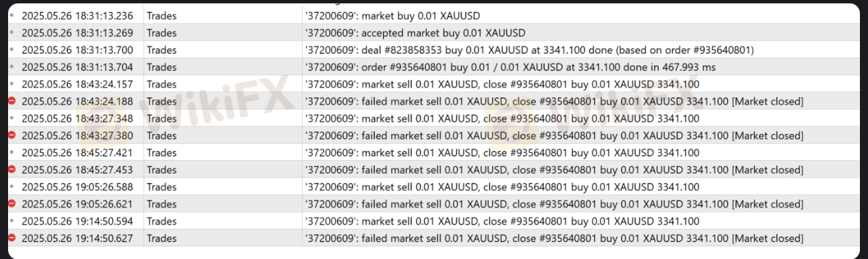Viewport: 868px width, 259px height.
Task: Click the gray info dot at 19:14:50.594
Action: tap(12, 221)
